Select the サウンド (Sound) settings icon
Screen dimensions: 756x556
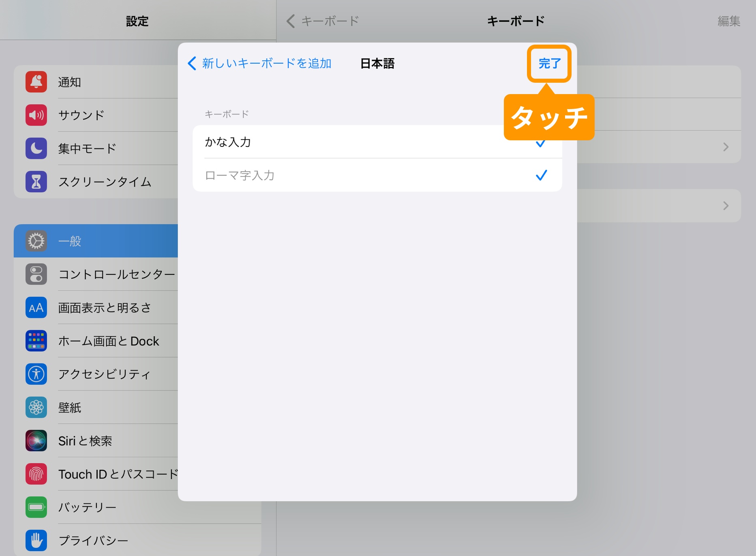point(36,115)
